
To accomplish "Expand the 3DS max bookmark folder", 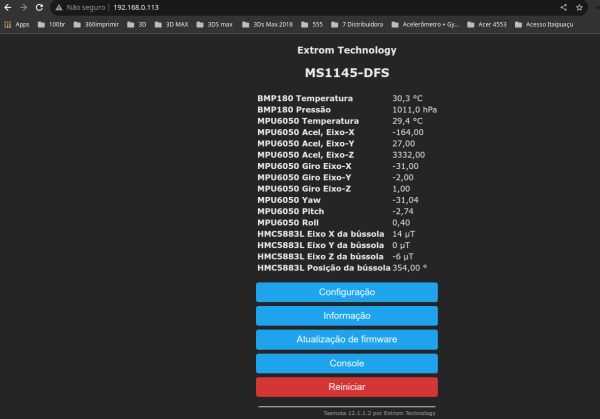I will click(215, 23).
